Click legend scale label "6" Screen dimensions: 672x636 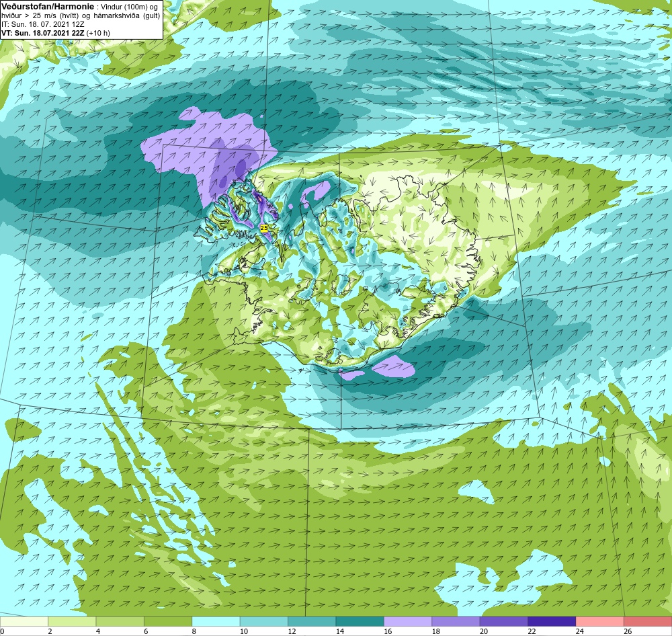coord(146,631)
